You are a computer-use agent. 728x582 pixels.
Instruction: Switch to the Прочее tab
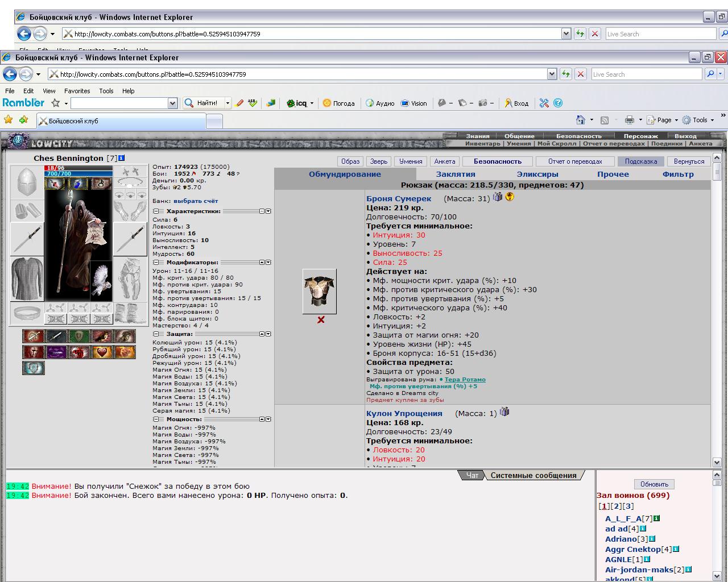click(613, 174)
